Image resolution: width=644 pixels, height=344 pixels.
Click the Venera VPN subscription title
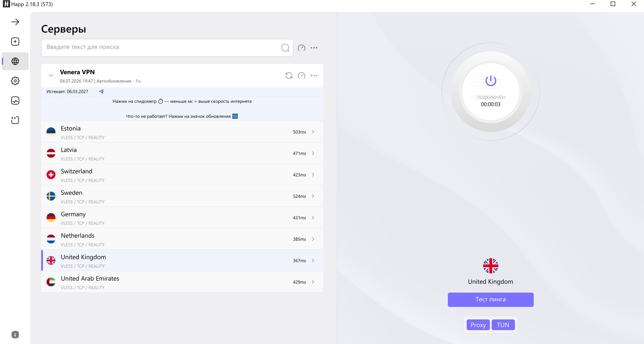point(77,72)
